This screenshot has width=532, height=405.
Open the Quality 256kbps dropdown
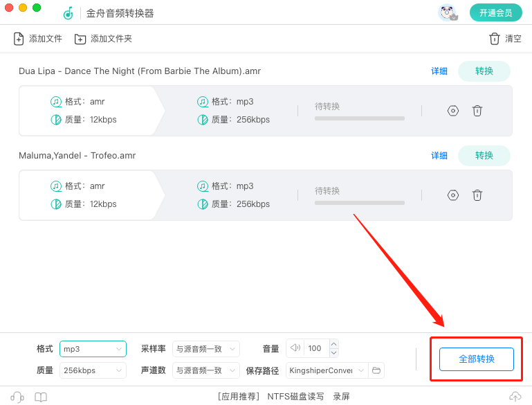tap(93, 370)
